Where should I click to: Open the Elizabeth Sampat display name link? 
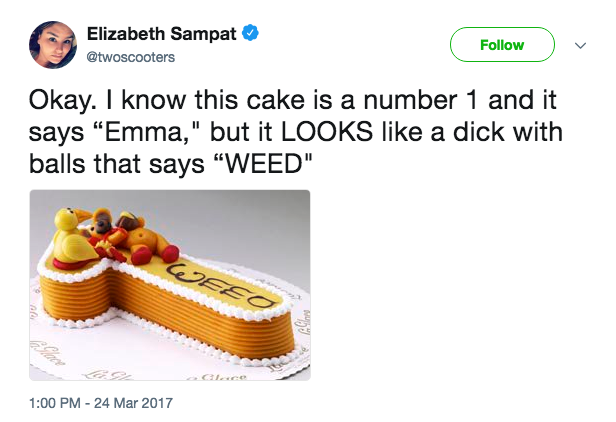(162, 34)
